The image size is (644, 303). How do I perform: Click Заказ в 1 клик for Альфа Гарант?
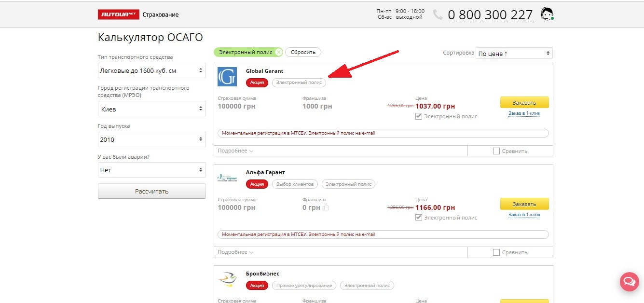tap(524, 215)
